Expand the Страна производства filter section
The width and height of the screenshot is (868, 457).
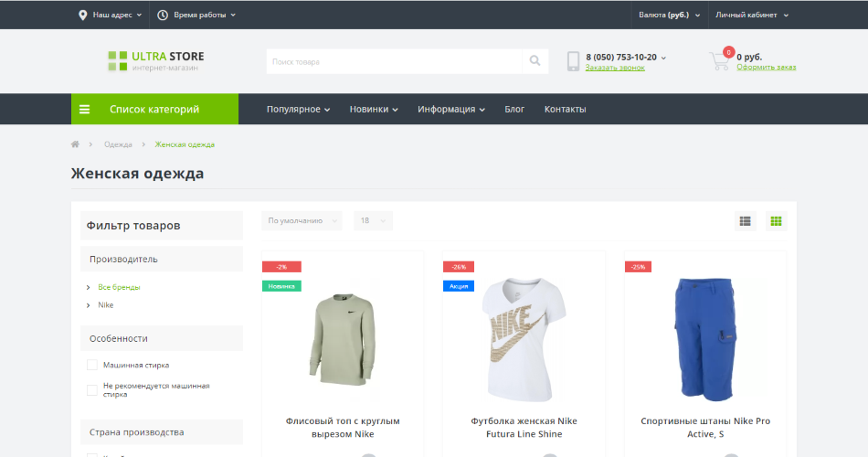pos(162,432)
